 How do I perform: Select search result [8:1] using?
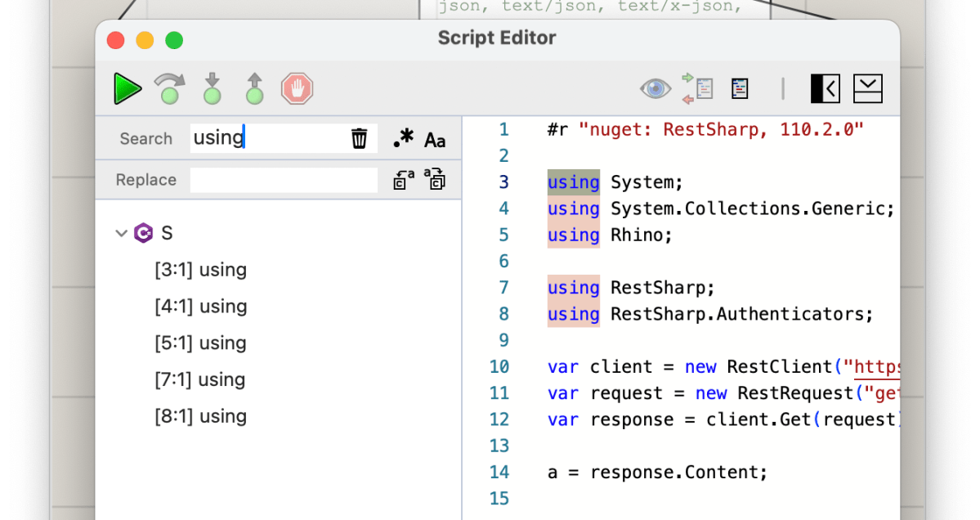pos(200,416)
